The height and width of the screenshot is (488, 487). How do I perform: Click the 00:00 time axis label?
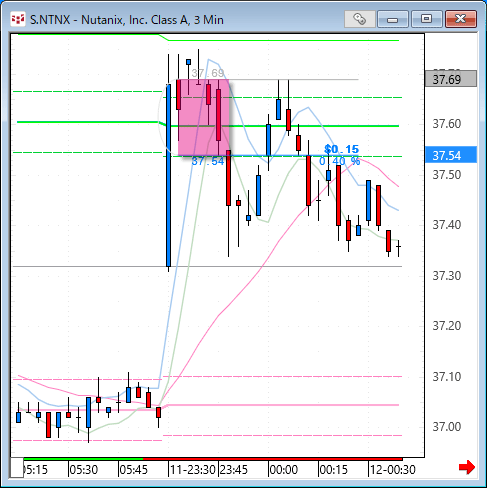283,470
